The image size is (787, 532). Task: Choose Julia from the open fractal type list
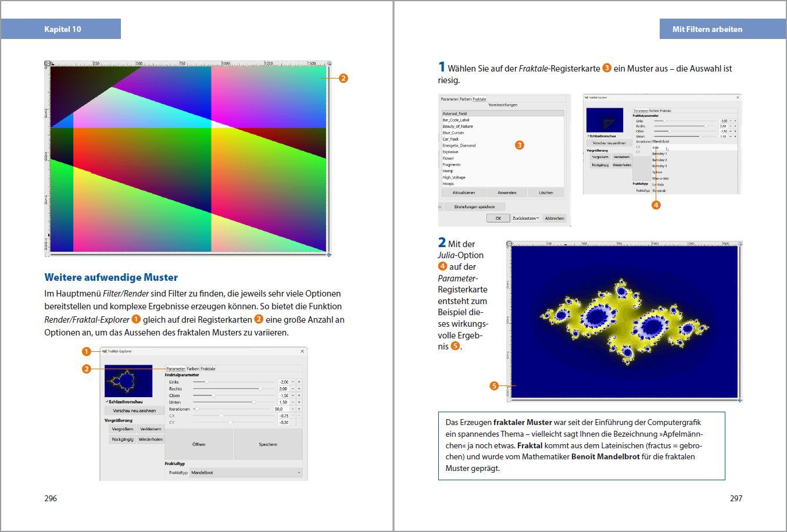point(656,148)
